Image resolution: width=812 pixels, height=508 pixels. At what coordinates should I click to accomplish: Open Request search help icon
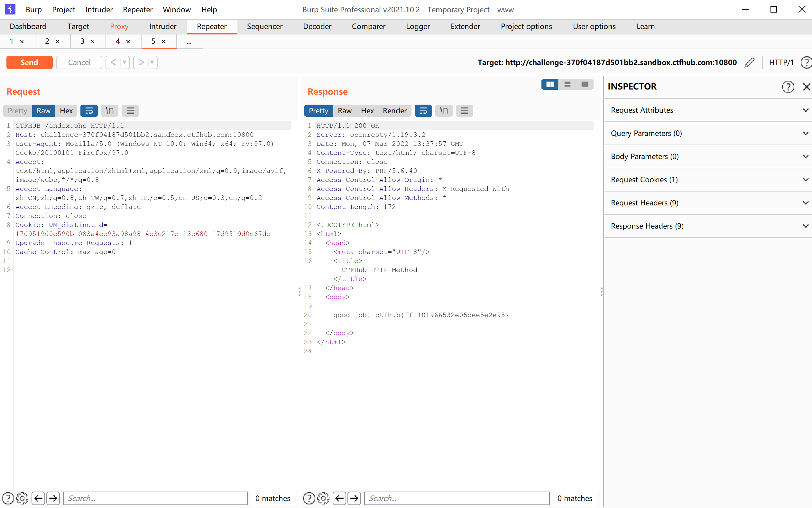pos(8,498)
